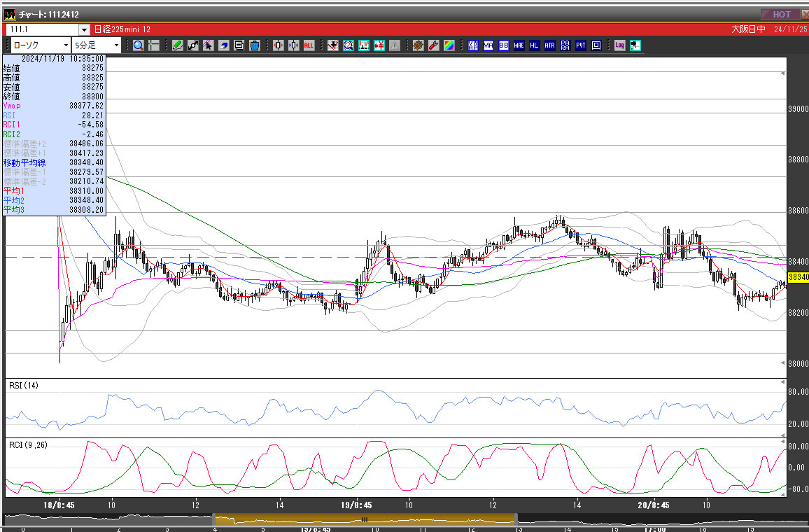Click the RCI1 value row
The height and width of the screenshot is (532, 809).
tap(54, 125)
